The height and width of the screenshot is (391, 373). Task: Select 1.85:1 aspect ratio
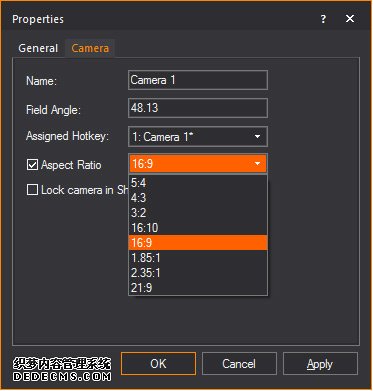click(x=198, y=258)
